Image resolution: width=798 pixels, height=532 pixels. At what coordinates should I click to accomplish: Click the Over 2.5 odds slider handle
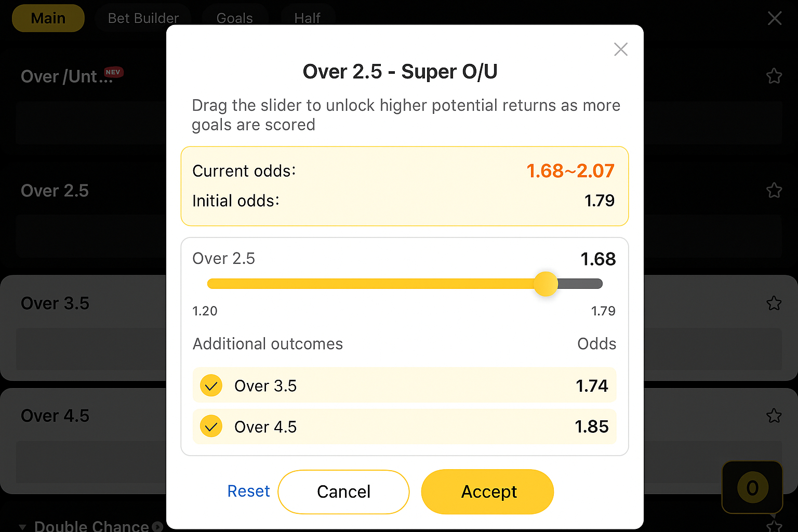click(x=546, y=284)
